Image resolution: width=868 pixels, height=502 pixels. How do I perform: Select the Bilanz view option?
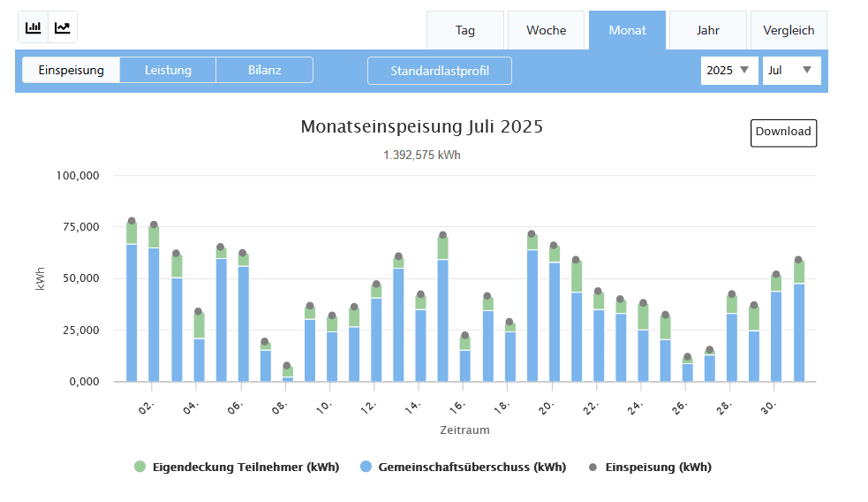264,70
